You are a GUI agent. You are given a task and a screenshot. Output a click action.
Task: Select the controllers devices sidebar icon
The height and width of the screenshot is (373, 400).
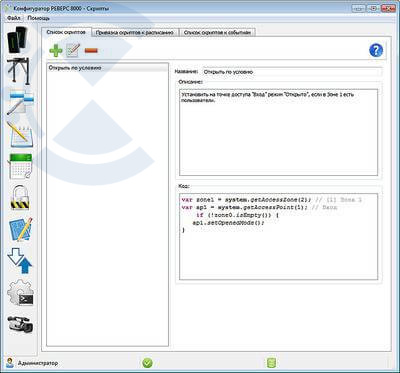coord(17,39)
